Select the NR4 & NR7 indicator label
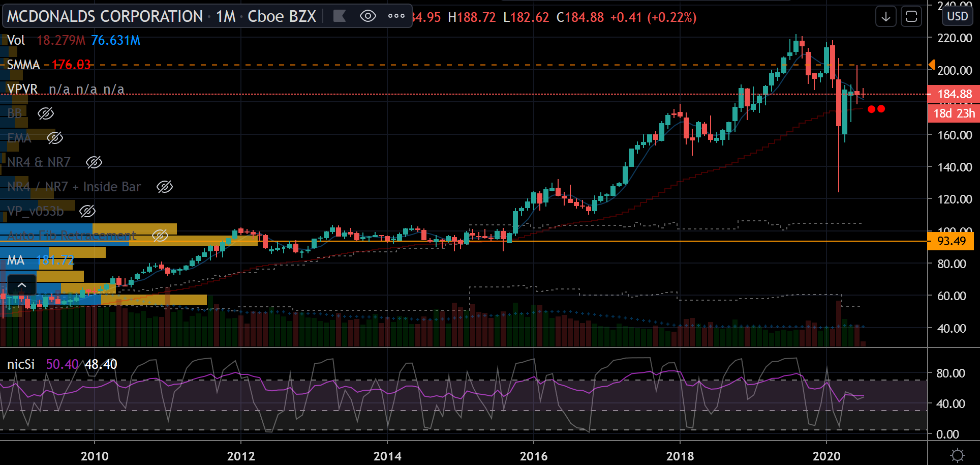Viewport: 980px width, 465px height. pos(39,162)
